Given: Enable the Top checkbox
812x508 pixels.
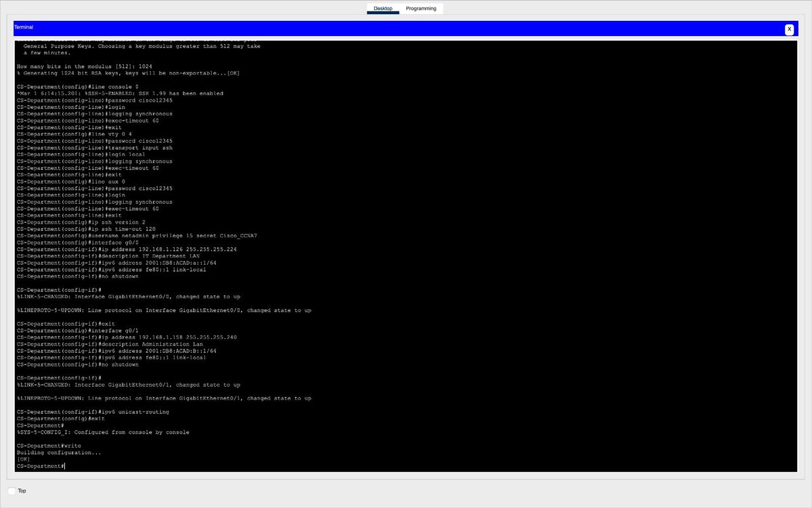Looking at the screenshot, I should tap(12, 490).
